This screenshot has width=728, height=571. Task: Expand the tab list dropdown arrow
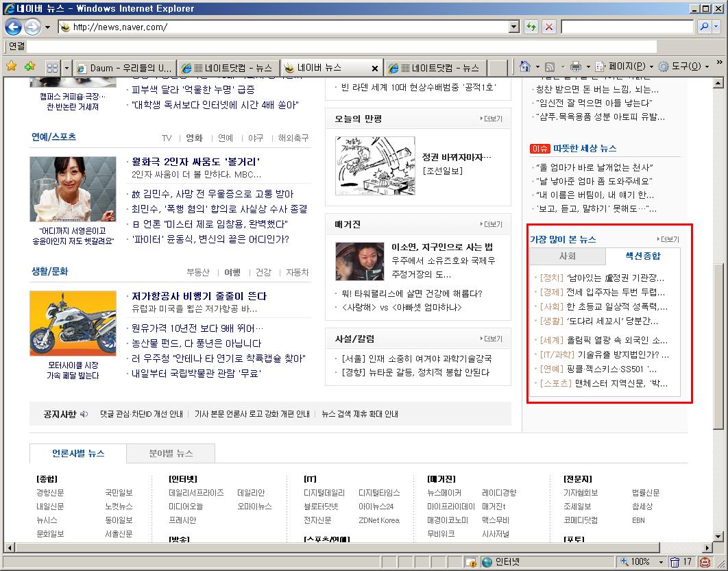coord(66,68)
